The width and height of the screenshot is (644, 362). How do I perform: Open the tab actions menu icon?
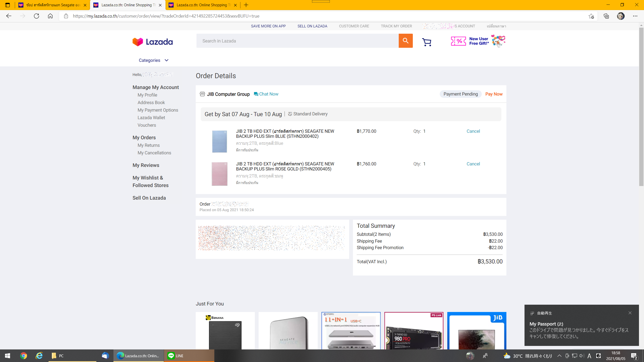pyautogui.click(x=8, y=5)
